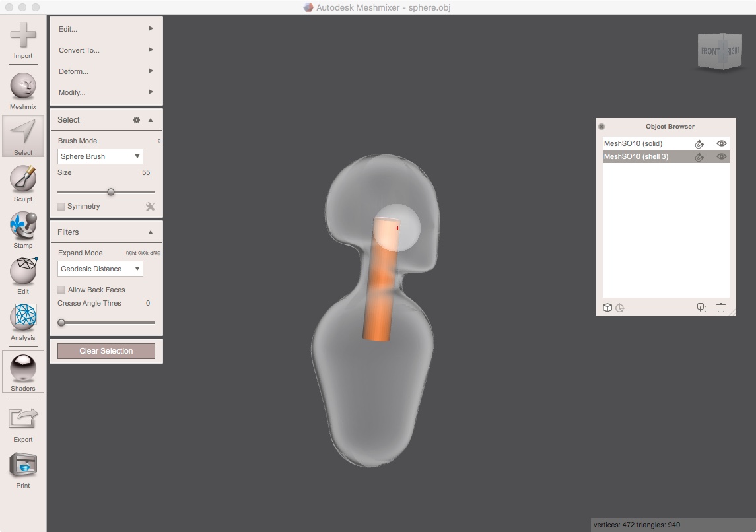
Task: Open the Meshmix tool
Action: [x=23, y=90]
